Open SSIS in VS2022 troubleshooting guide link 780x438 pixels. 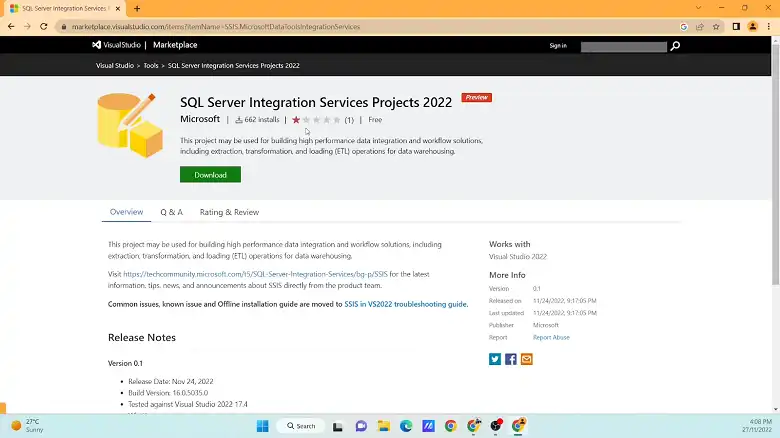[x=405, y=304]
